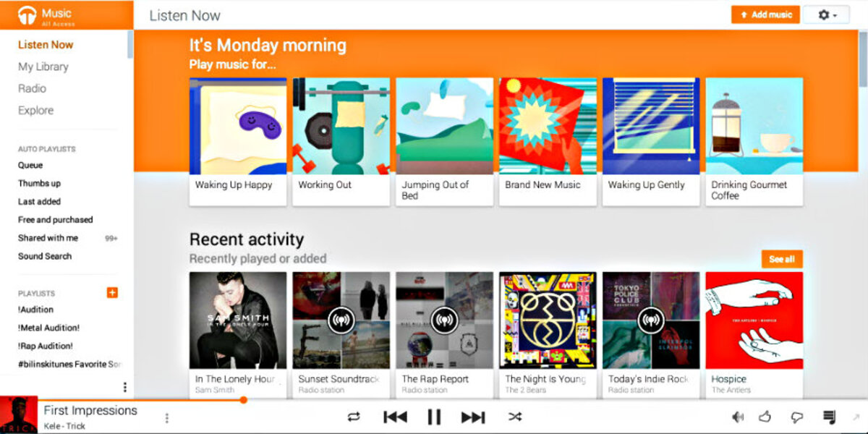Add a new playlist with plus icon
This screenshot has width=868, height=434.
pyautogui.click(x=112, y=293)
